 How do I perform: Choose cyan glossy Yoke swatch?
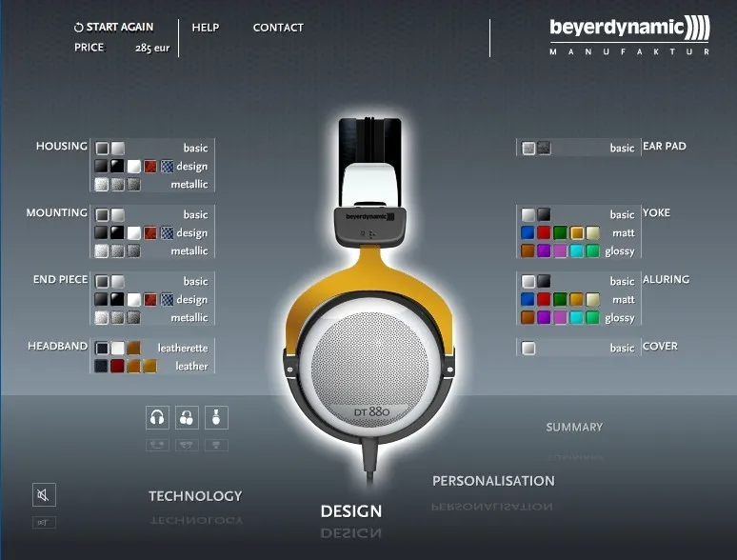[x=577, y=251]
